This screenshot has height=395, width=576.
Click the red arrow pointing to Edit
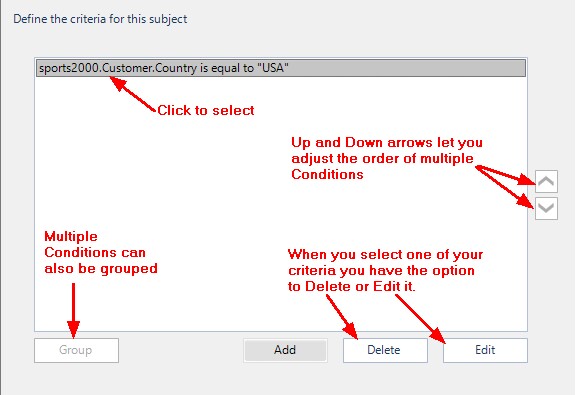421,319
